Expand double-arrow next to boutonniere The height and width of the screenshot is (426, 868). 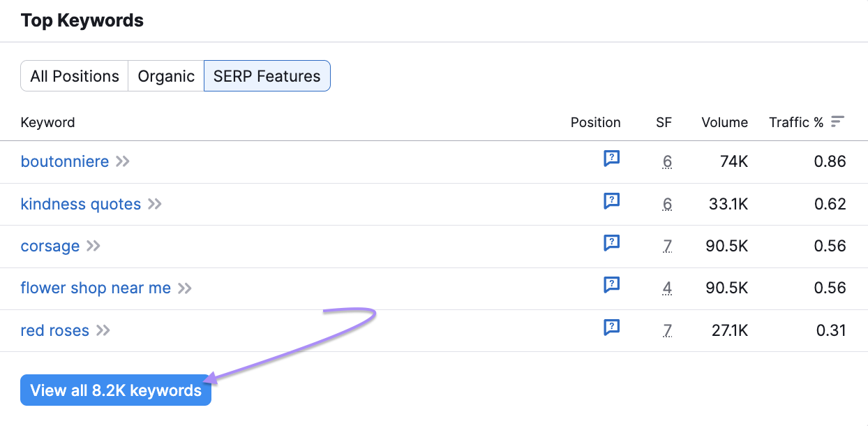pos(123,161)
